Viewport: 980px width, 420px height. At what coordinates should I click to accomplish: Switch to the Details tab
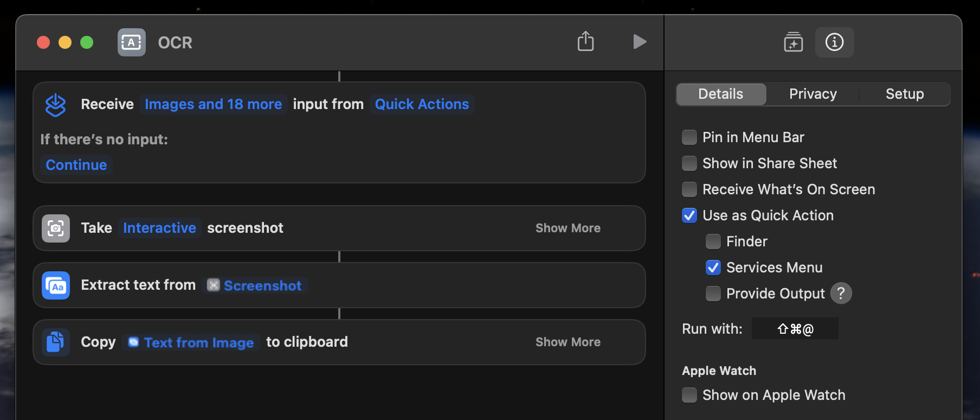[721, 94]
